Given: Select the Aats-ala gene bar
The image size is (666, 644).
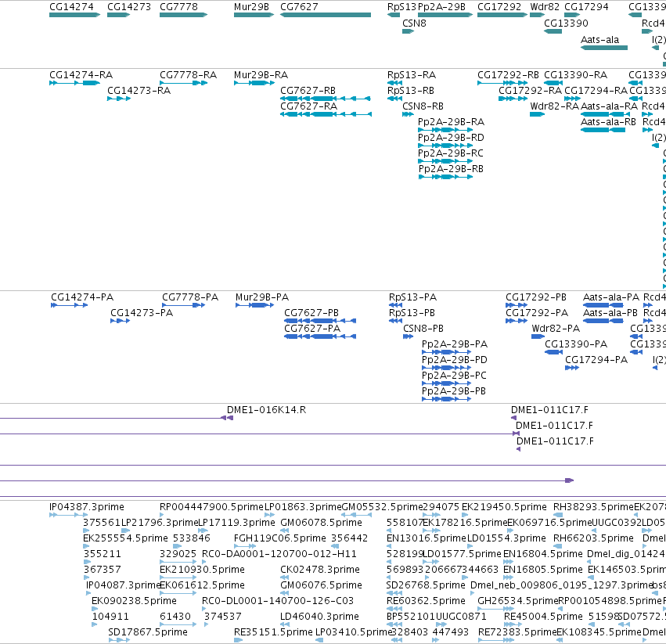Looking at the screenshot, I should pyautogui.click(x=604, y=48).
